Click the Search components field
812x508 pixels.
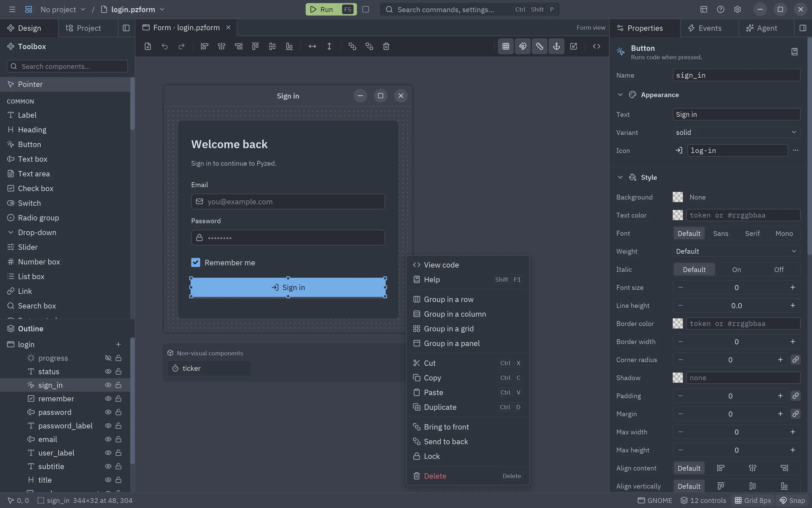coord(67,66)
